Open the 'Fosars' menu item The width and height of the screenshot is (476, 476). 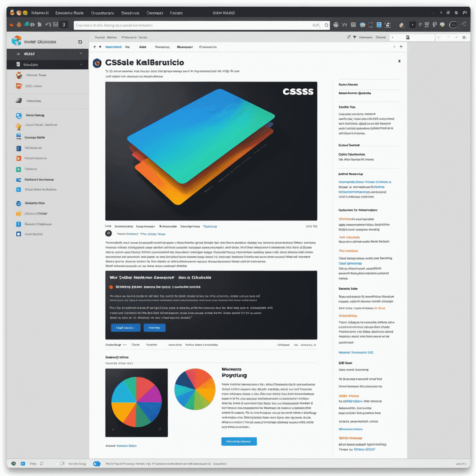tap(176, 13)
